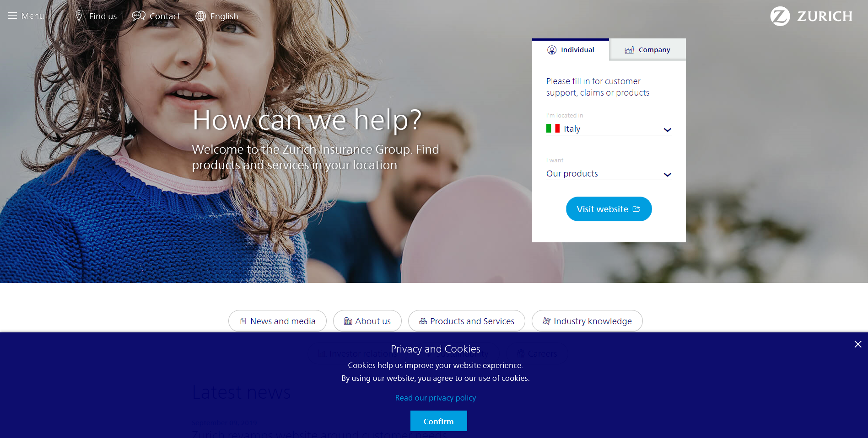Open the About us pill
868x438 pixels.
tap(367, 321)
